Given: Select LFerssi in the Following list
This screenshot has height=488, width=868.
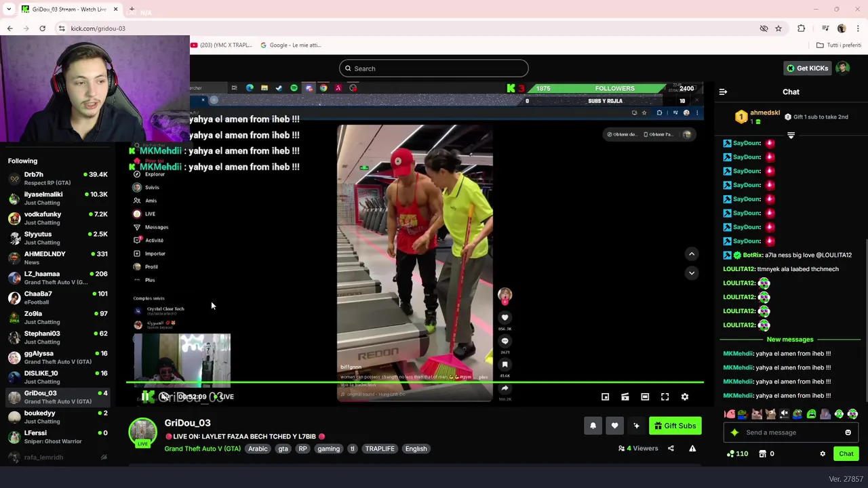Looking at the screenshot, I should point(58,437).
